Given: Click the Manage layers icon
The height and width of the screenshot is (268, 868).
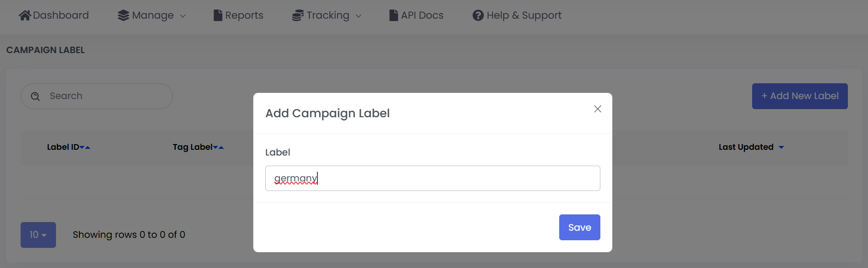Looking at the screenshot, I should pyautogui.click(x=124, y=15).
